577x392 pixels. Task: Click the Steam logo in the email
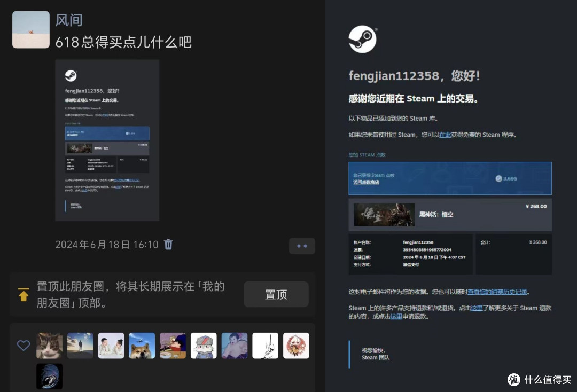363,39
